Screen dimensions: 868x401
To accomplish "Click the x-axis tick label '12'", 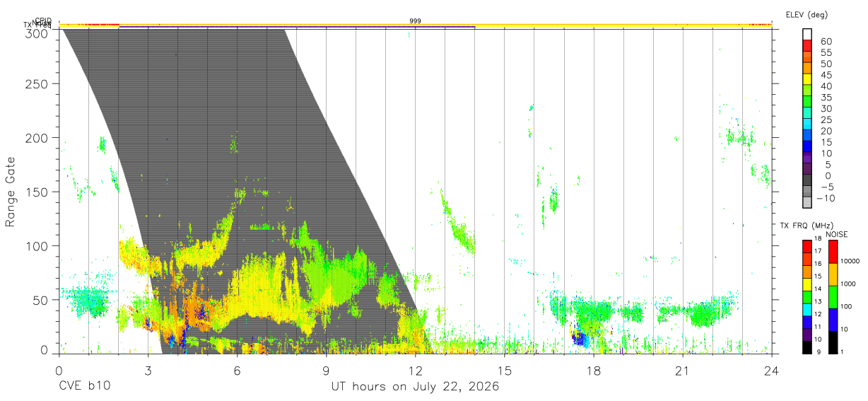I will 415,371.
